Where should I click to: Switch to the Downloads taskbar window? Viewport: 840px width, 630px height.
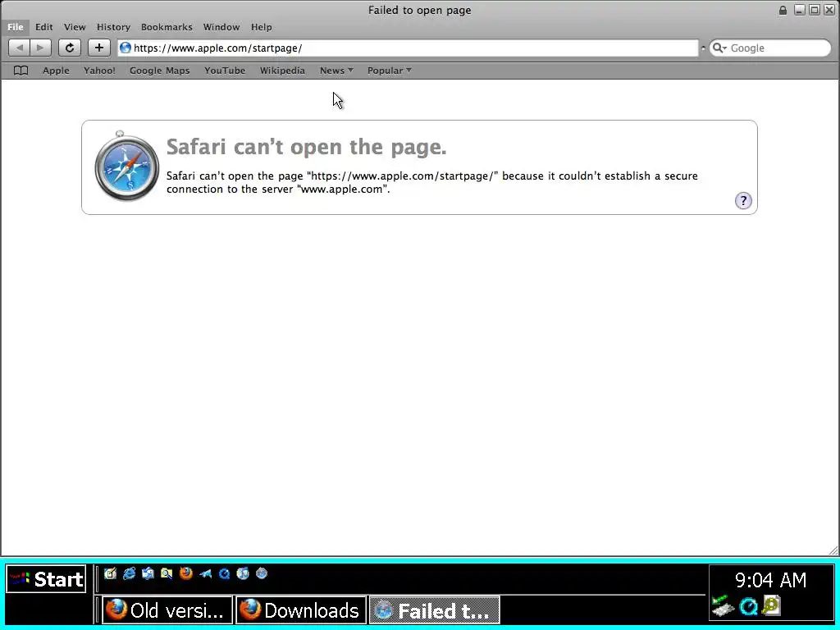click(x=301, y=610)
